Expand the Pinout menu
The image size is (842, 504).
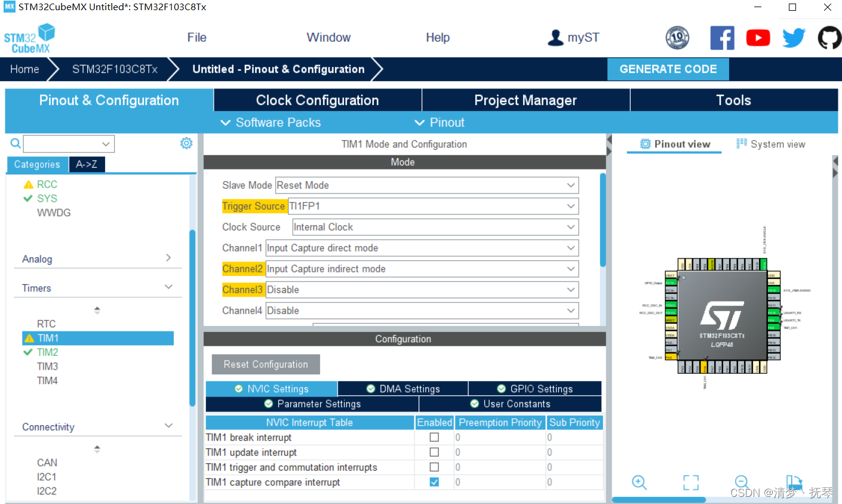(439, 122)
